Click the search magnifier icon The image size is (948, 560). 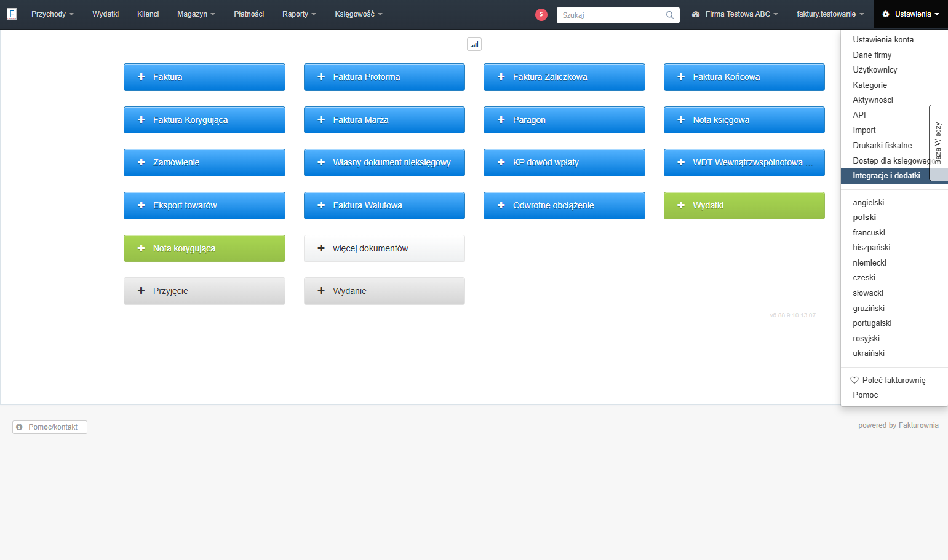670,15
